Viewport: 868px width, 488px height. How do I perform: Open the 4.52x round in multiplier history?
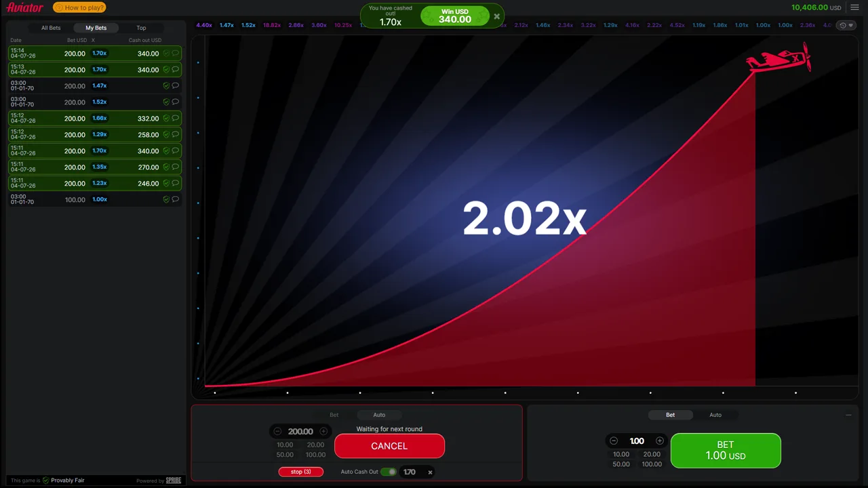pyautogui.click(x=677, y=25)
